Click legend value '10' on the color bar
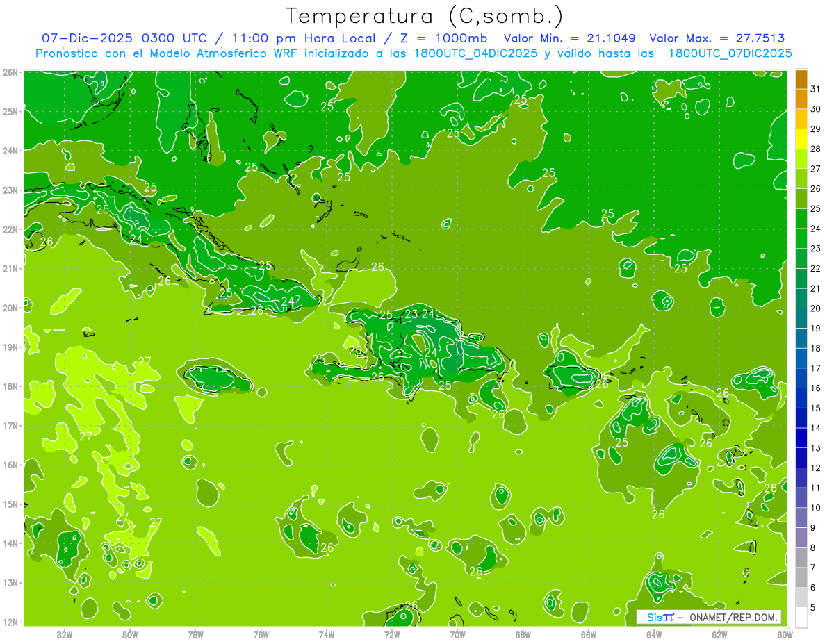 pyautogui.click(x=815, y=507)
